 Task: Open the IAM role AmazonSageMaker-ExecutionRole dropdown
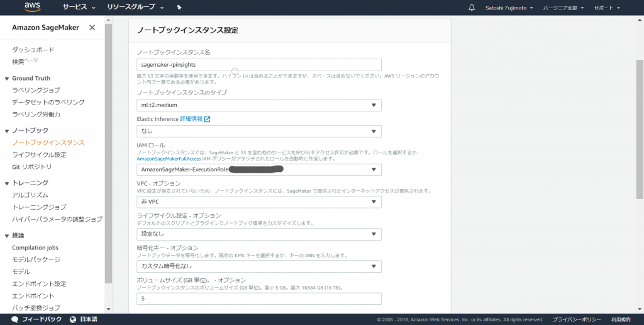pos(258,169)
